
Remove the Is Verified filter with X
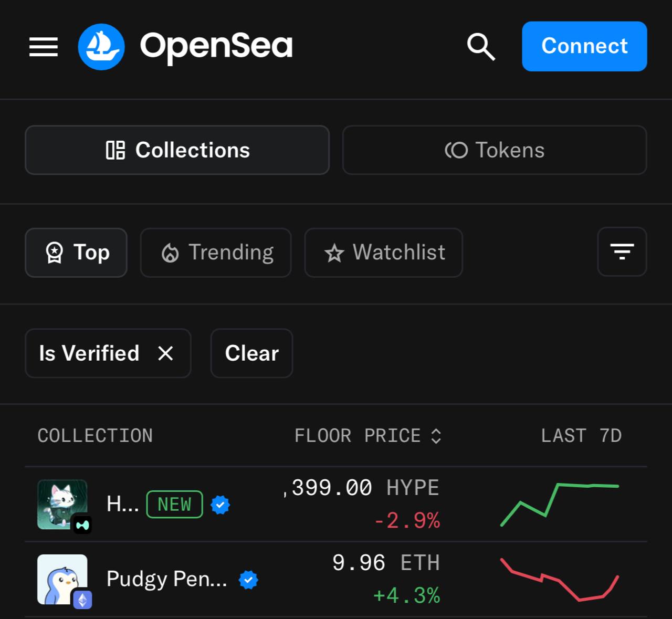(165, 353)
